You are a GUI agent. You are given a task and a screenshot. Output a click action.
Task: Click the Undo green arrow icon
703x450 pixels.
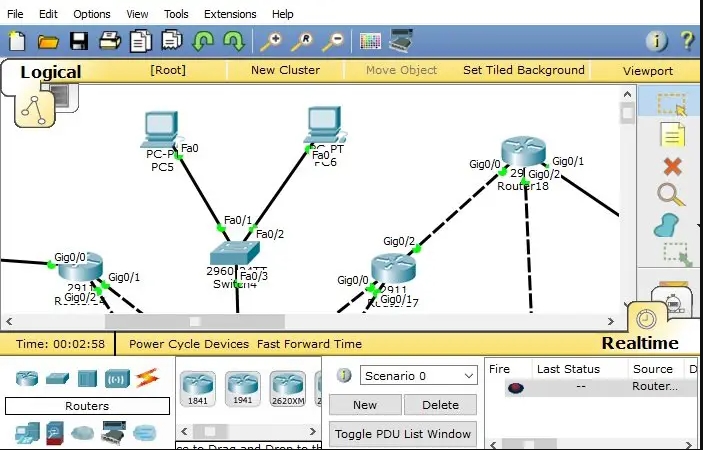[203, 41]
